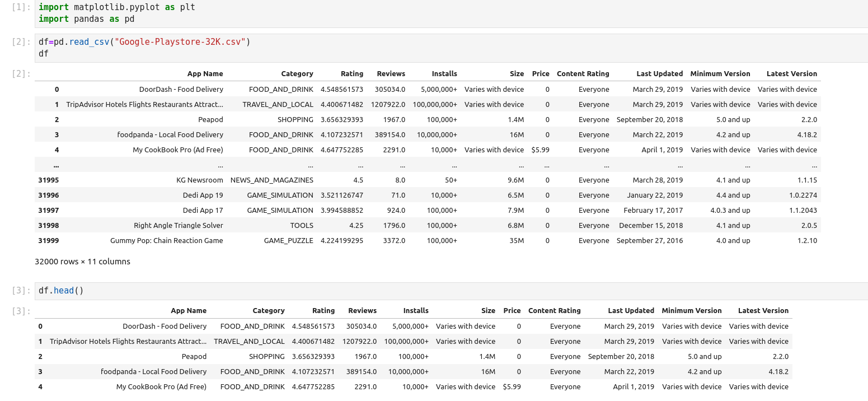Click the Installs header in the df.head() table
Viewport: 868px width, 401px height.
pos(415,311)
